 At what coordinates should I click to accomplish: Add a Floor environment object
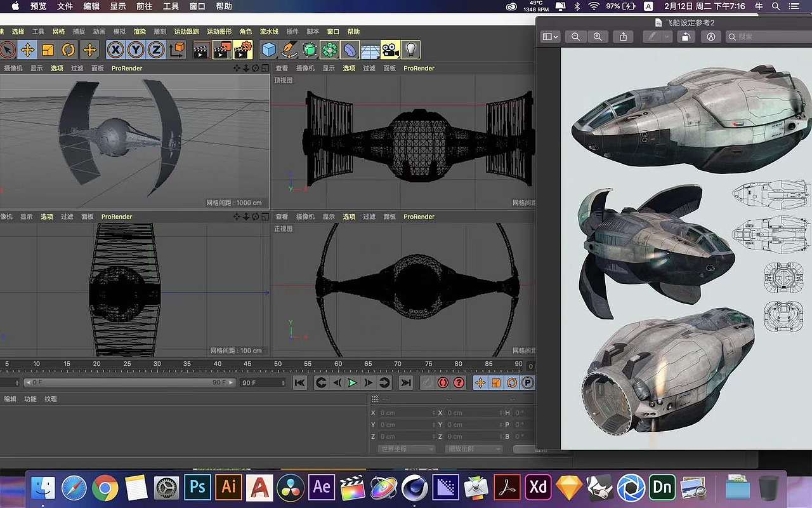[370, 50]
